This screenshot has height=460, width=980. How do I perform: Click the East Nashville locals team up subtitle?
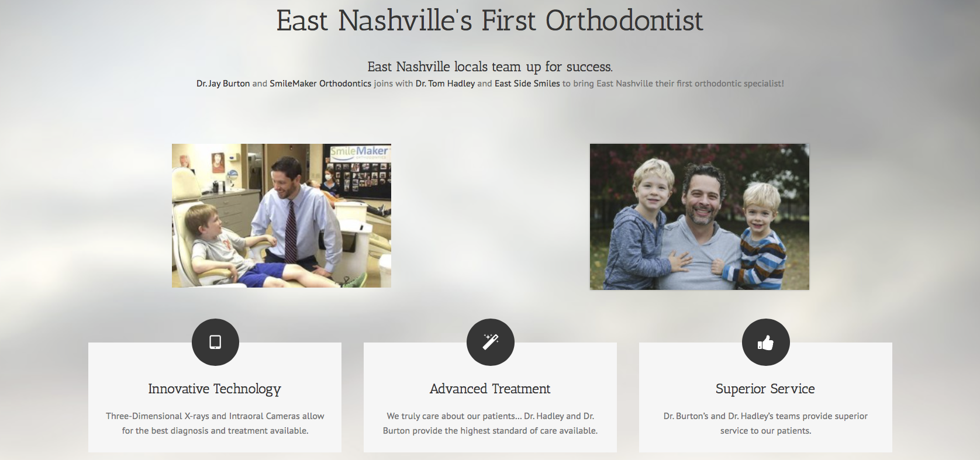[x=490, y=67]
